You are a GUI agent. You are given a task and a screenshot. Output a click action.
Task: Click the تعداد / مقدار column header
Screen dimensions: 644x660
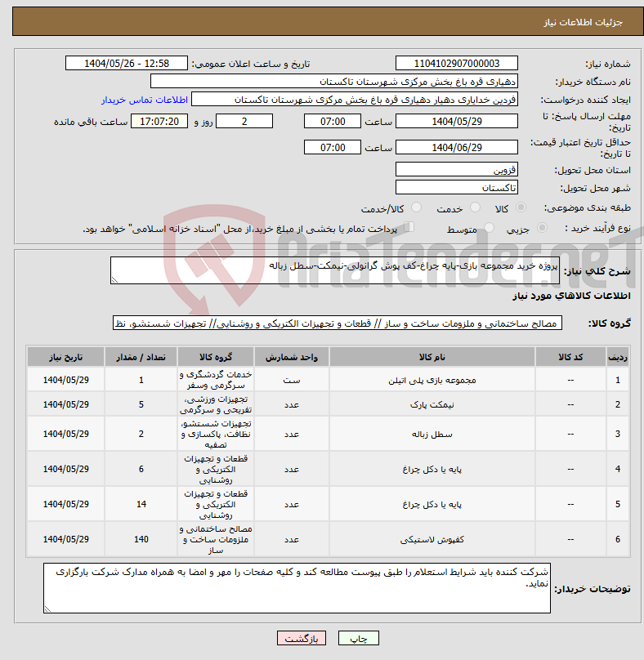[141, 357]
